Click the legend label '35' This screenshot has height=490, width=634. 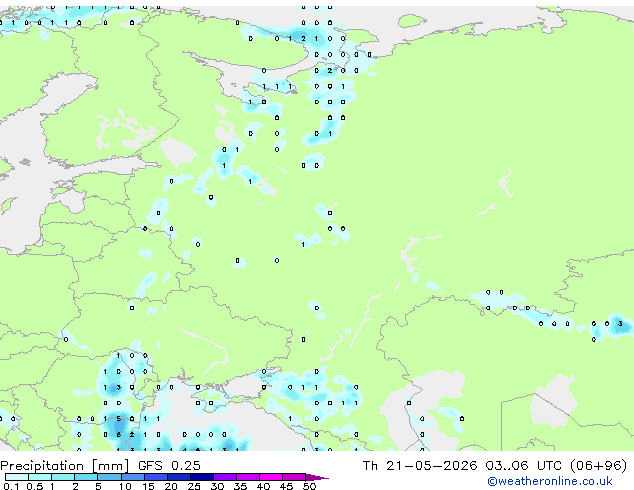click(240, 486)
